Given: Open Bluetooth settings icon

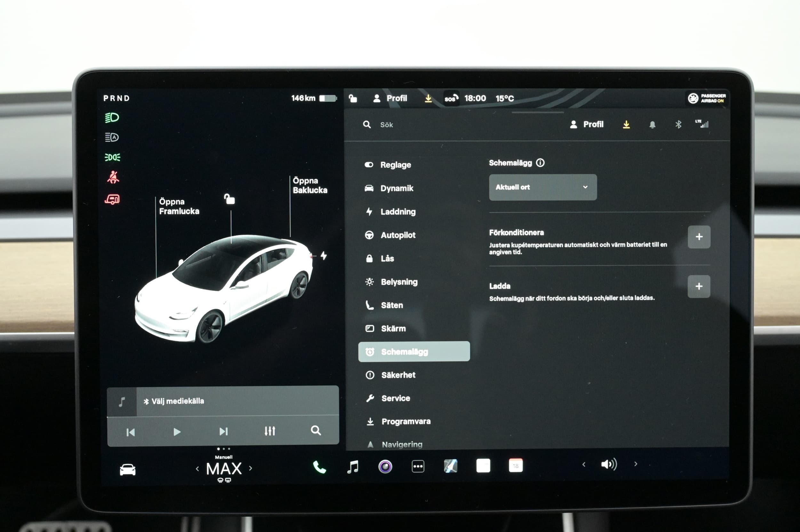Looking at the screenshot, I should point(678,124).
